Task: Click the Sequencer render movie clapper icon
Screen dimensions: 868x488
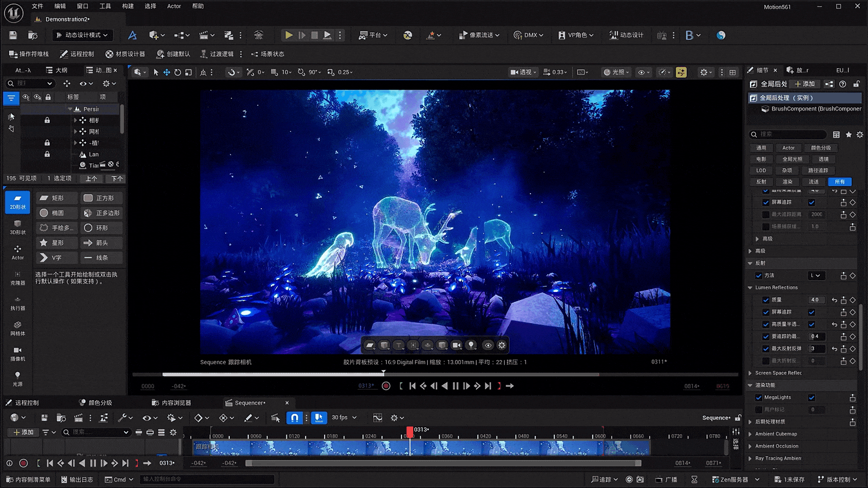Action: point(79,417)
